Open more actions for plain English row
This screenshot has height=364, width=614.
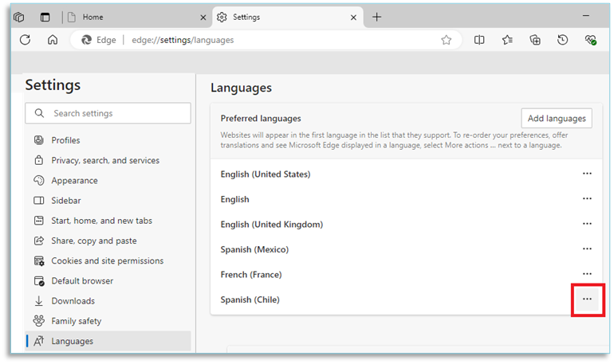(x=587, y=198)
